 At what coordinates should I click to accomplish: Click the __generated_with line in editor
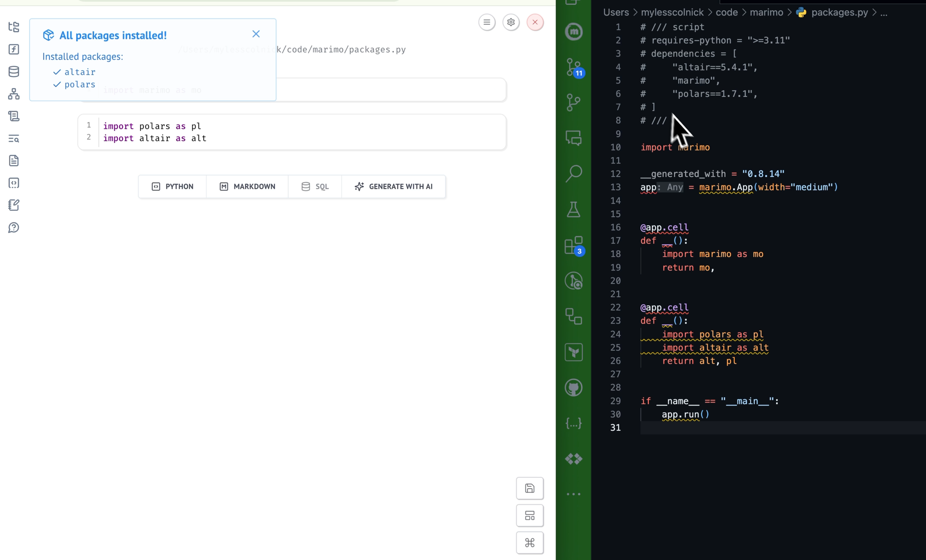pyautogui.click(x=712, y=174)
